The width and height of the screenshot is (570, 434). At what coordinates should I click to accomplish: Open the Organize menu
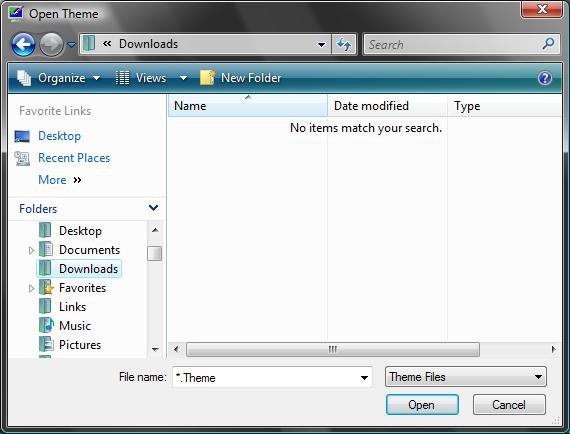pos(59,78)
